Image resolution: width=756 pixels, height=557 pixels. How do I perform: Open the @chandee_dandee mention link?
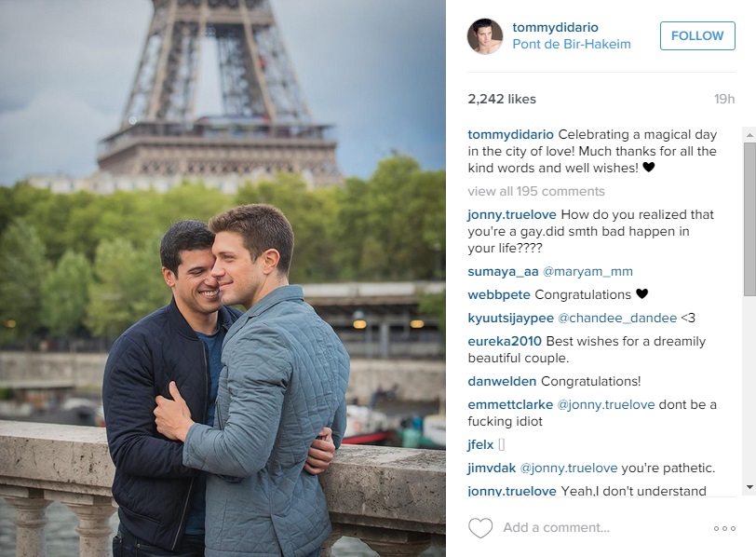[x=617, y=318]
